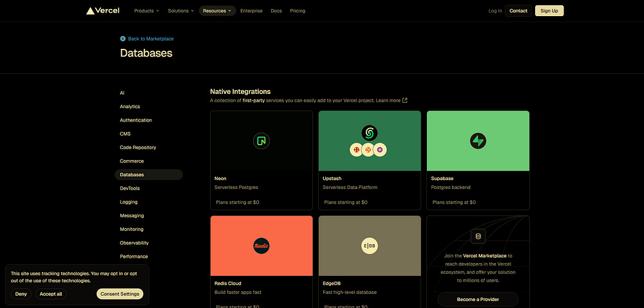The height and width of the screenshot is (308, 644).
Task: Expand the Solutions dropdown menu
Action: coord(181,11)
